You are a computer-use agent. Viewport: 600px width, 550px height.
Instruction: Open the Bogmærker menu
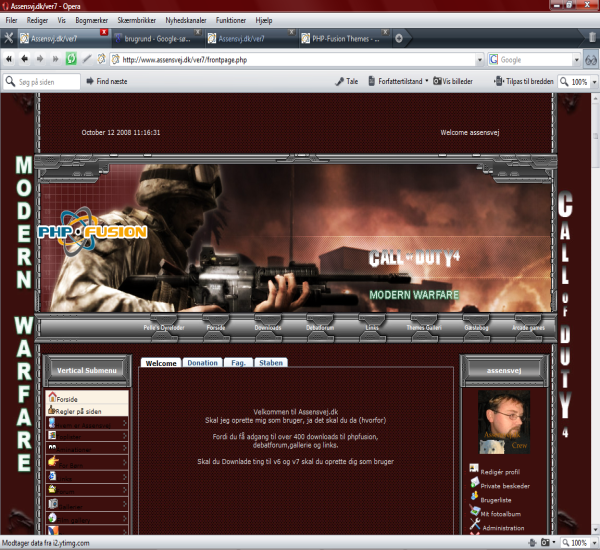(91, 20)
